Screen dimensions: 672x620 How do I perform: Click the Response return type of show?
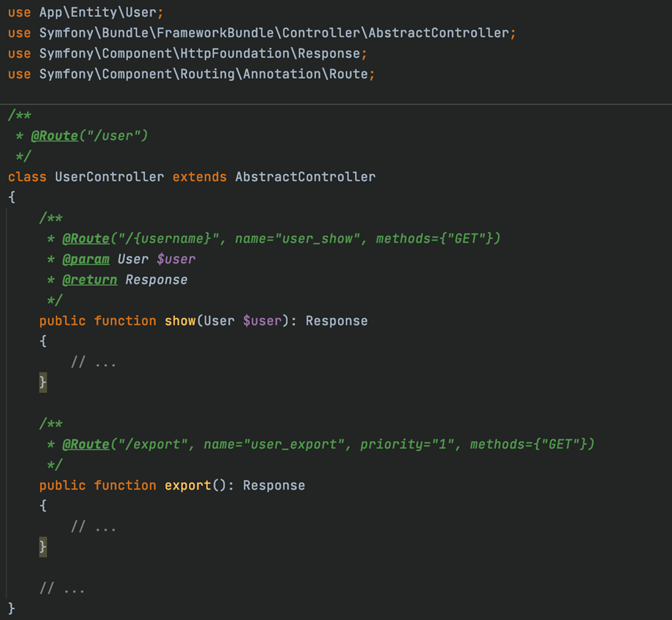336,321
